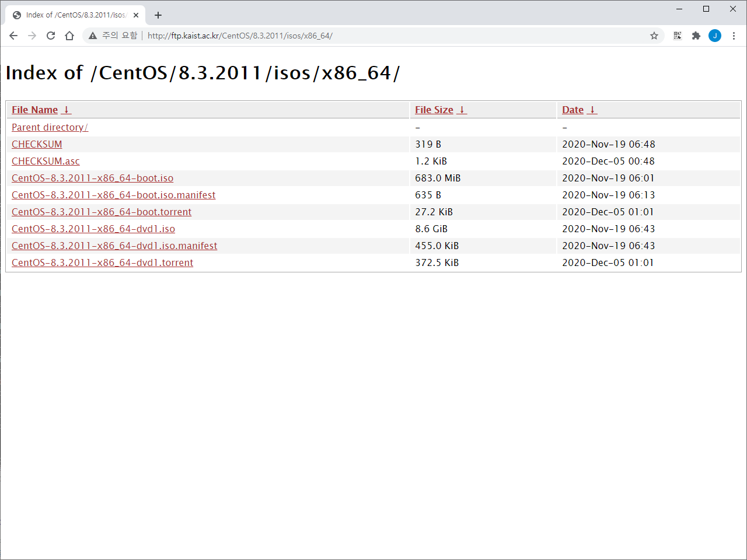
Task: Download CentOS-8.3.2011-x86_64-boot.iso
Action: (x=92, y=178)
